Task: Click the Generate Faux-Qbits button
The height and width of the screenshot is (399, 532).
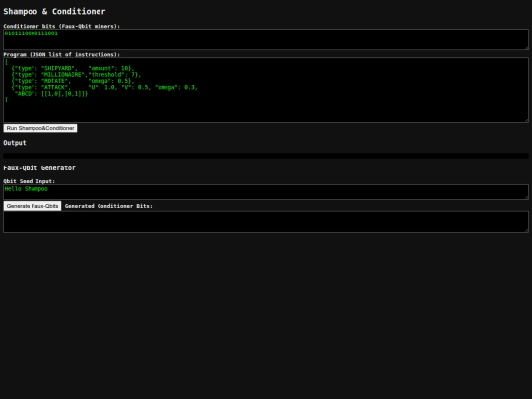Action: click(33, 206)
